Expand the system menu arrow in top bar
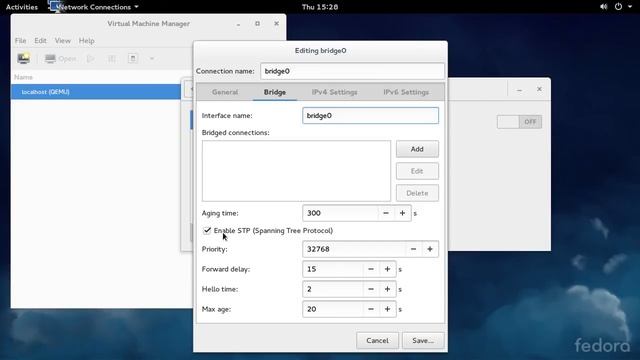 pos(630,7)
